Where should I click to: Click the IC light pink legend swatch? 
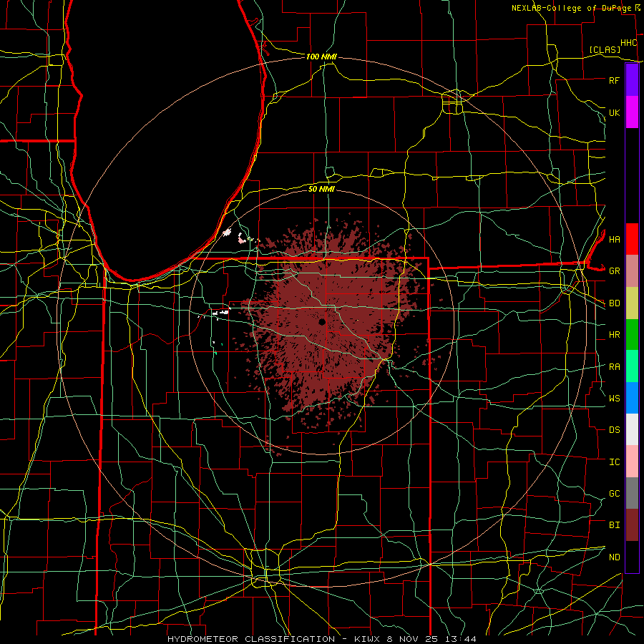(x=632, y=462)
